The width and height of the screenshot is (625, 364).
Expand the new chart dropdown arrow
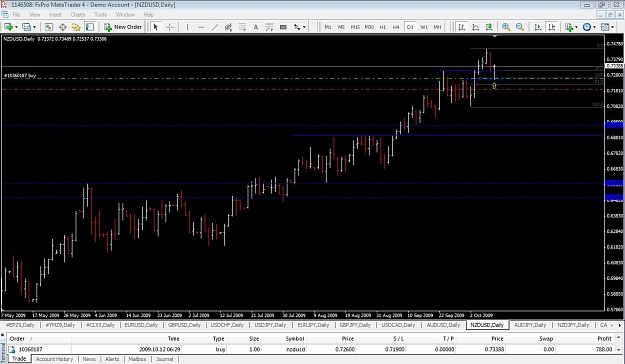(16, 27)
